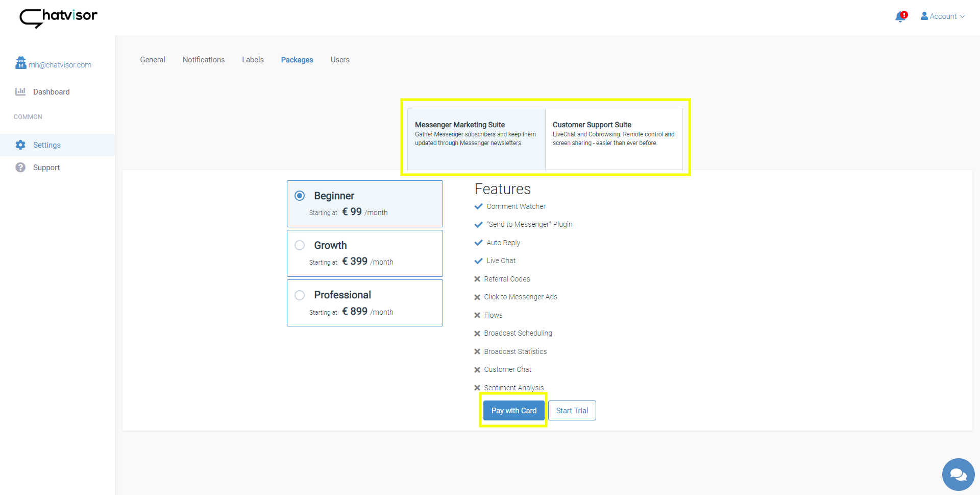Click the Settings gear icon

[x=20, y=145]
